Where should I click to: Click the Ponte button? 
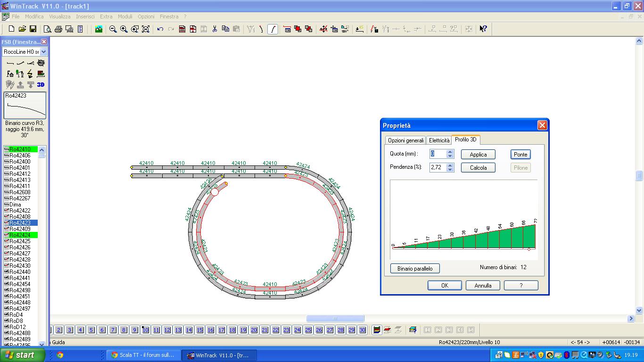[520, 155]
